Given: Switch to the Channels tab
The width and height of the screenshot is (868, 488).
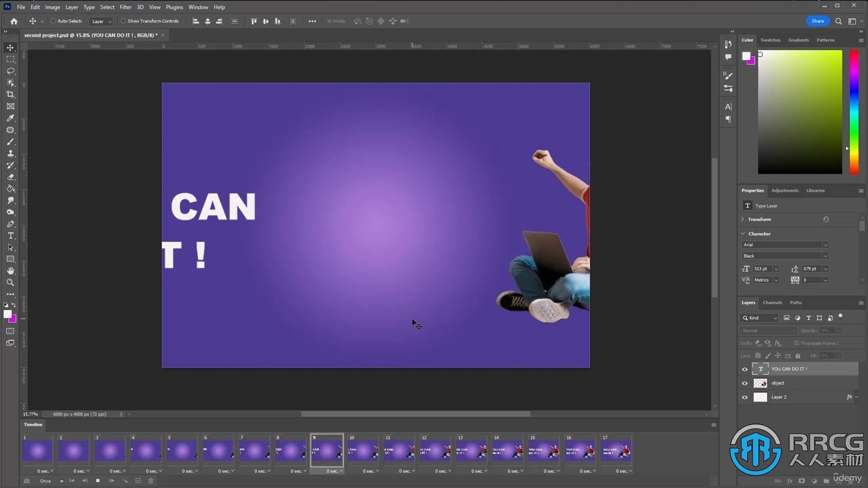Looking at the screenshot, I should click(x=772, y=302).
